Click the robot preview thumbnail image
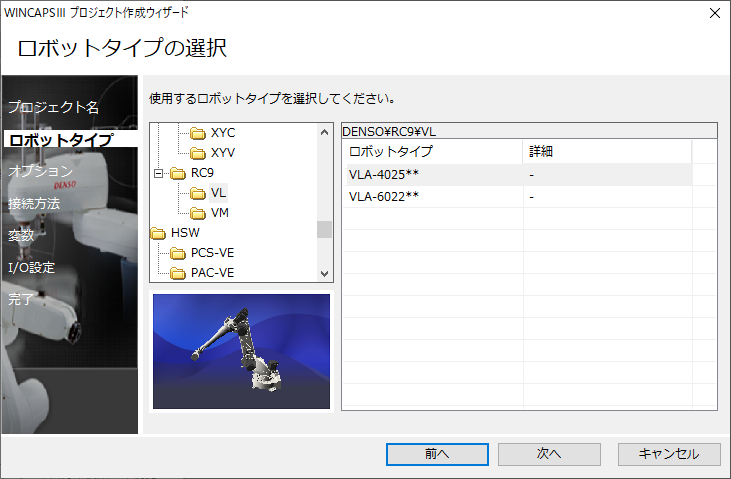Screen dimensions: 731x479 pos(241,351)
